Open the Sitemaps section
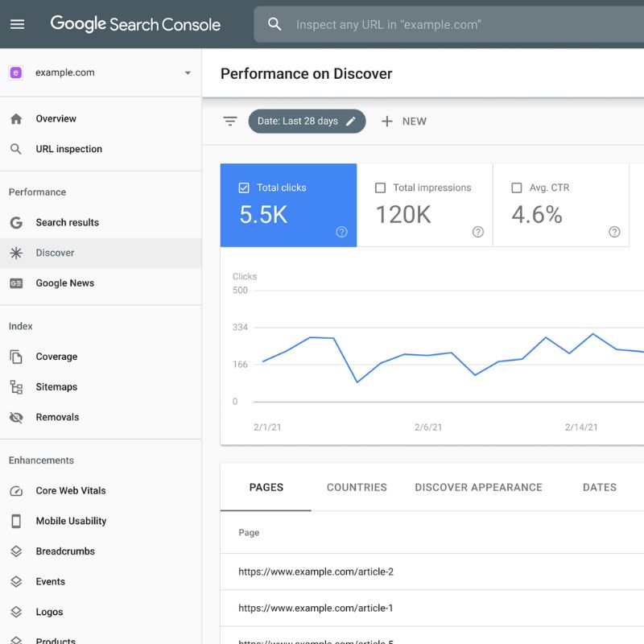 (x=56, y=386)
